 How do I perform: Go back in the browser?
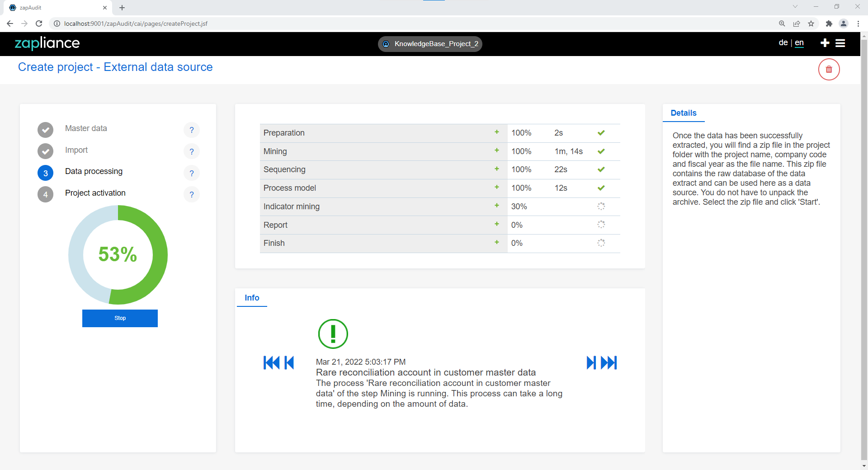click(10, 23)
